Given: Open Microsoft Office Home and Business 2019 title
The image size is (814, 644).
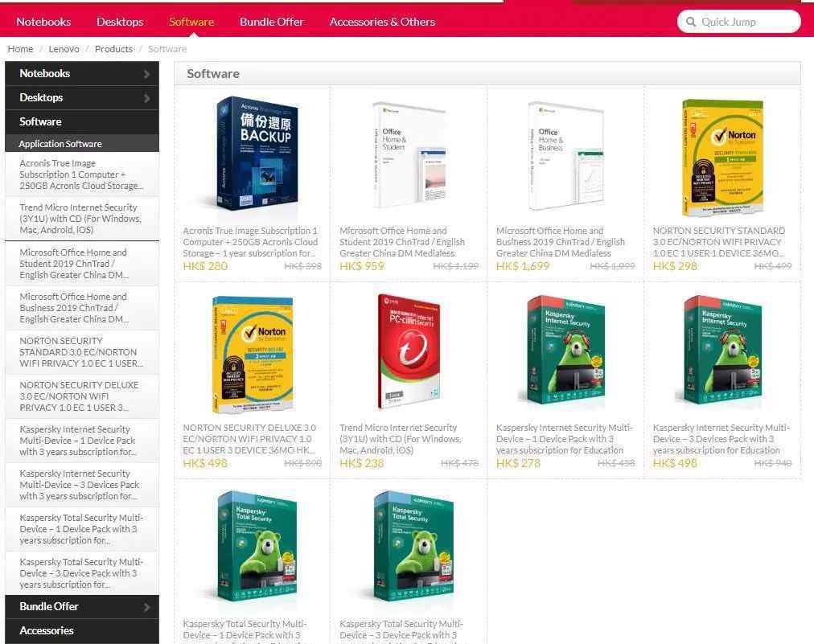Looking at the screenshot, I should coord(561,242).
